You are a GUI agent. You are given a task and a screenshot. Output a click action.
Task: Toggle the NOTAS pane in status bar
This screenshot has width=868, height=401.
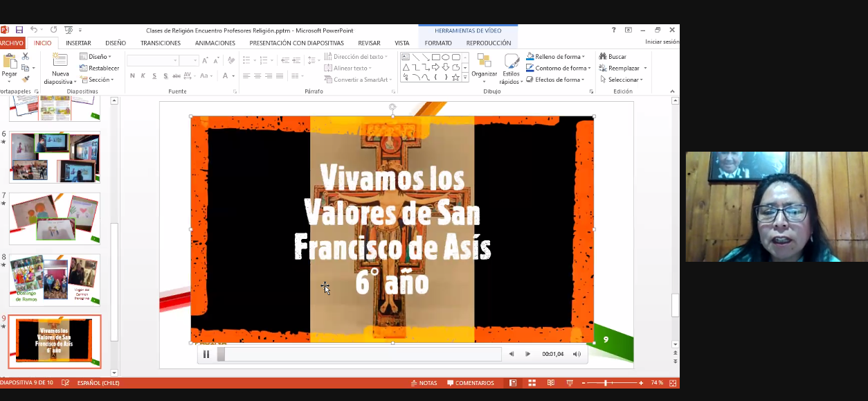coord(424,383)
